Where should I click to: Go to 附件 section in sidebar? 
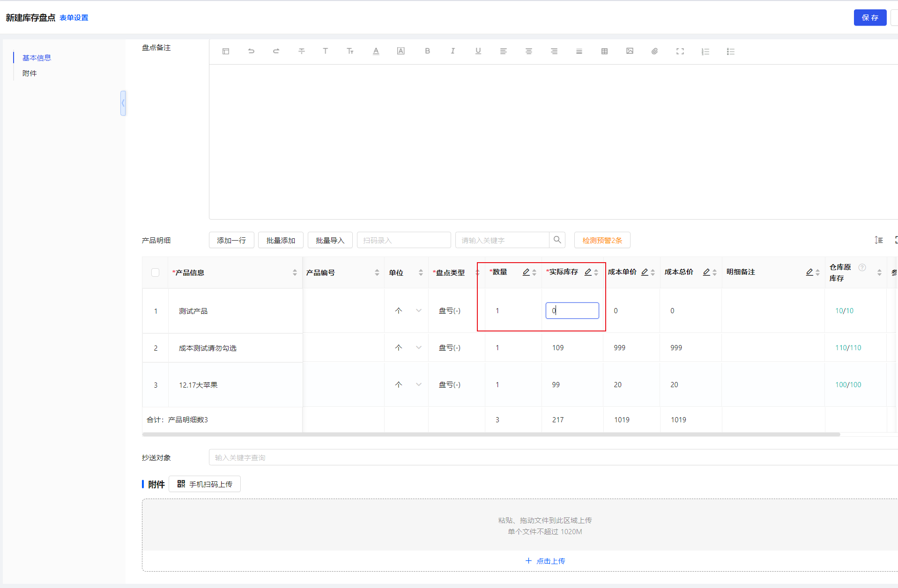(30, 73)
